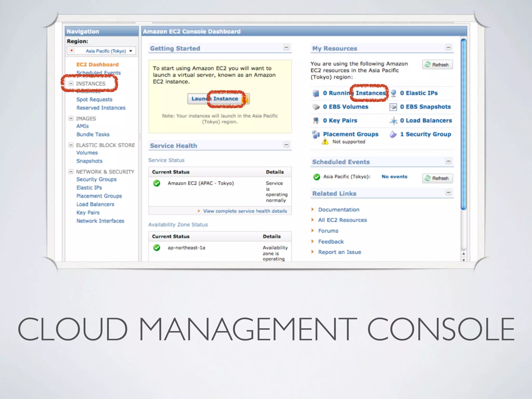This screenshot has height=399, width=532.
Task: Open Snapshots in navigation
Action: [x=89, y=161]
